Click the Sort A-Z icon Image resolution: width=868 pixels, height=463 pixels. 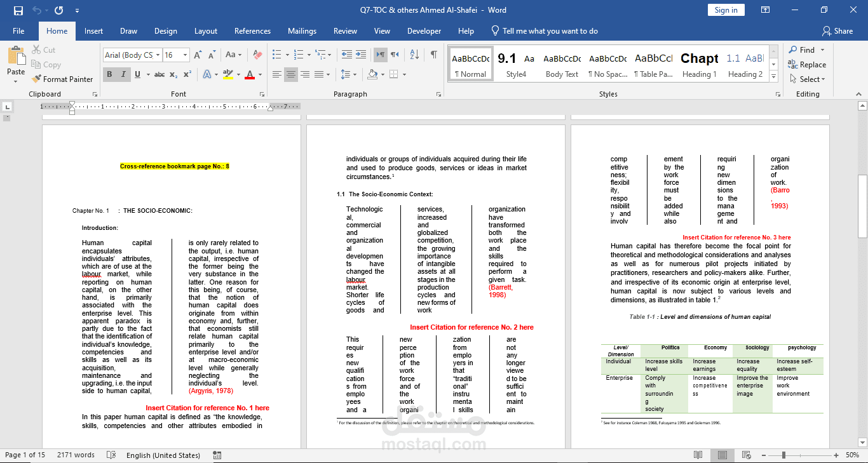click(414, 55)
